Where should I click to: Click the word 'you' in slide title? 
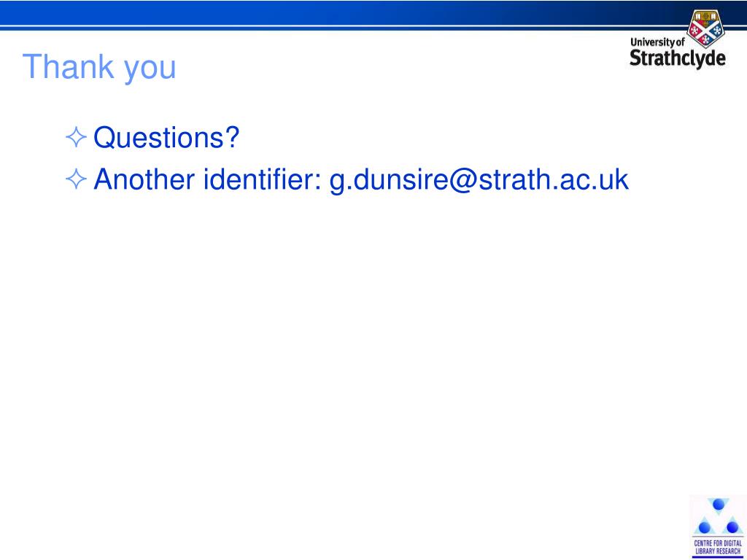[150, 69]
